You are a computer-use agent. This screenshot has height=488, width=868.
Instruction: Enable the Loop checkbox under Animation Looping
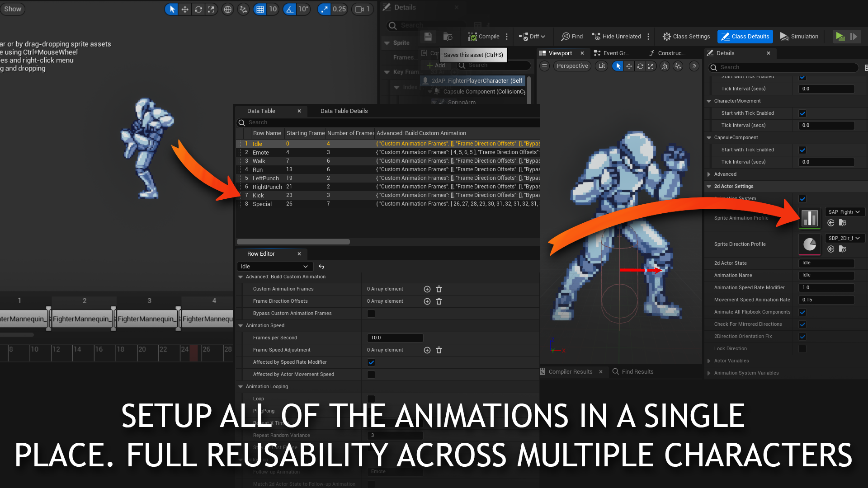(x=371, y=399)
